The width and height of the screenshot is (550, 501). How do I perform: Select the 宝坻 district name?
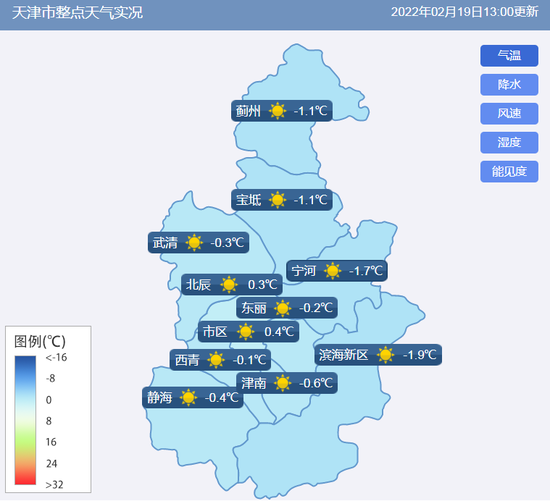tap(248, 200)
